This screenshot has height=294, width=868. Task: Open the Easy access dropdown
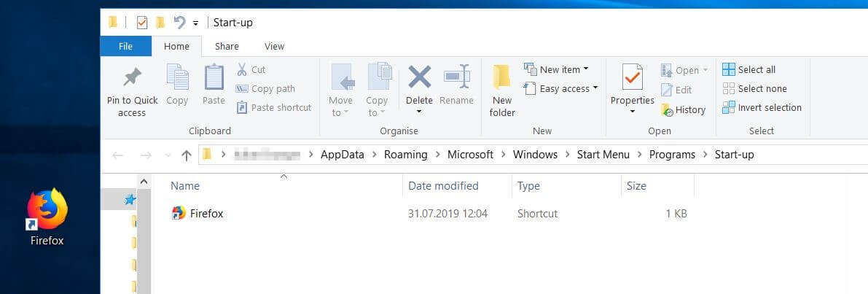(561, 88)
